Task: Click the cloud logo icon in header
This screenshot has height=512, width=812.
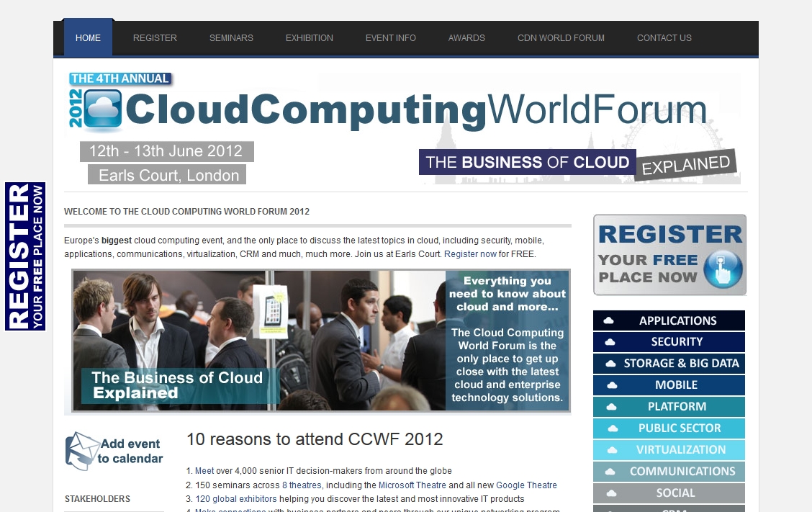Action: click(x=102, y=108)
